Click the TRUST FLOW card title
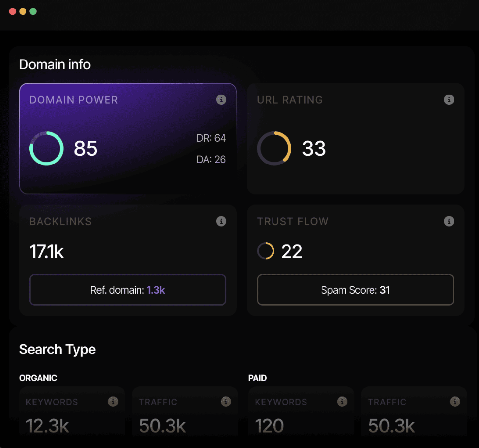 click(x=293, y=221)
